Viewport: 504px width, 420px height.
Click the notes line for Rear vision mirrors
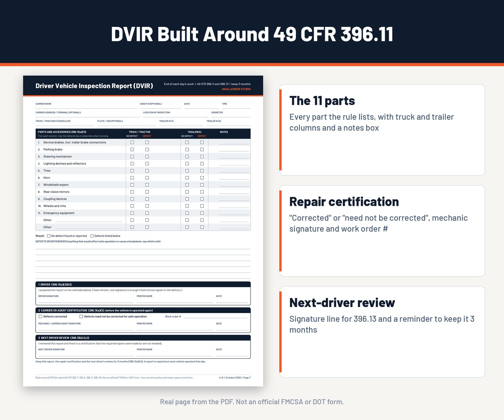[x=234, y=193]
